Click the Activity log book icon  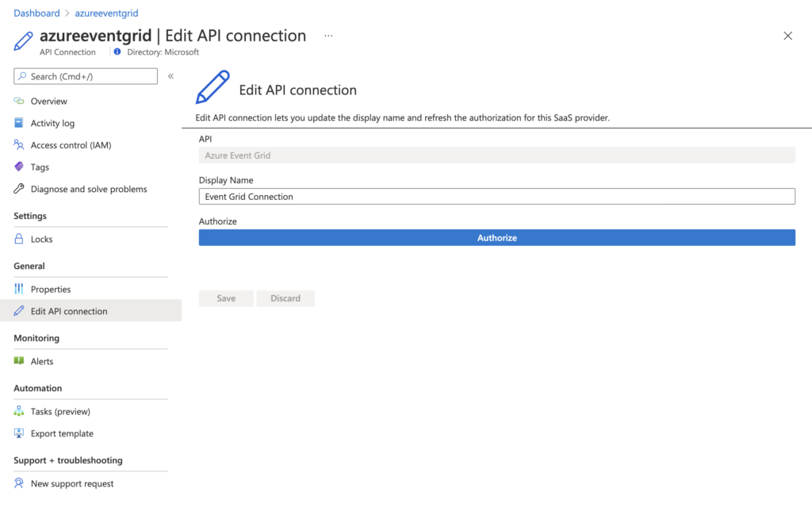(19, 123)
